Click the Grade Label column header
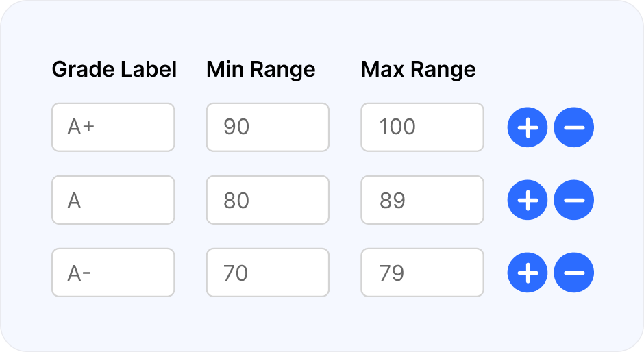 [x=114, y=69]
